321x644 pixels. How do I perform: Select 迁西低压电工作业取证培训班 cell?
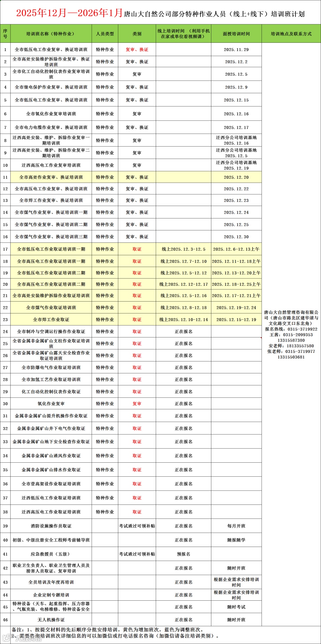click(x=51, y=498)
